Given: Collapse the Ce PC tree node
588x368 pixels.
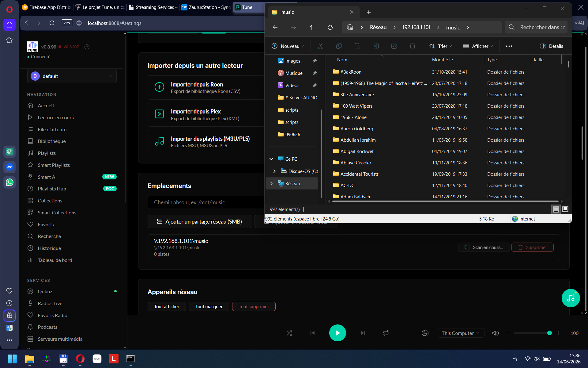Looking at the screenshot, I should click(271, 159).
